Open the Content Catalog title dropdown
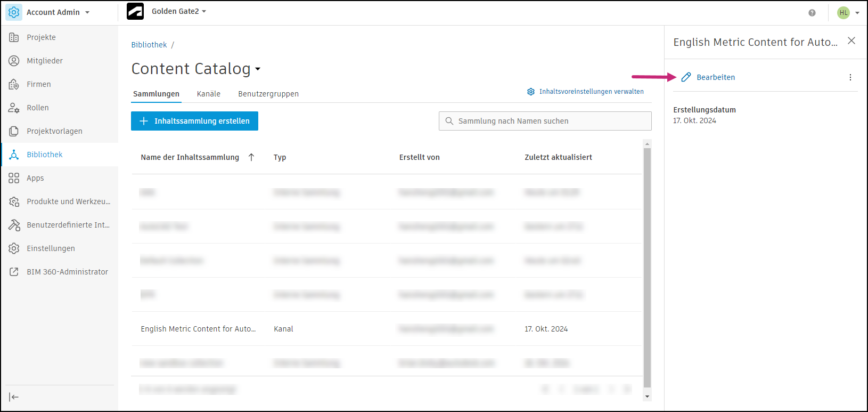 tap(258, 69)
